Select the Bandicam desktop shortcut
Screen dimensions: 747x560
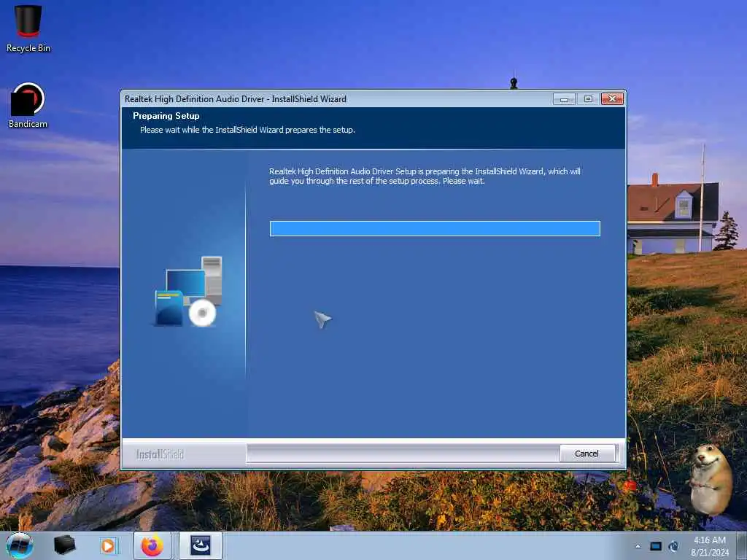coord(28,106)
